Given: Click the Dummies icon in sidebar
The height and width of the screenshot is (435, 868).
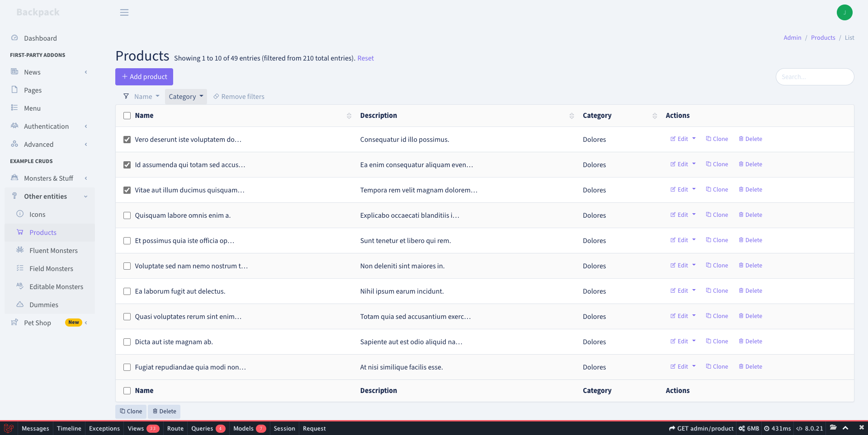Looking at the screenshot, I should click(20, 304).
